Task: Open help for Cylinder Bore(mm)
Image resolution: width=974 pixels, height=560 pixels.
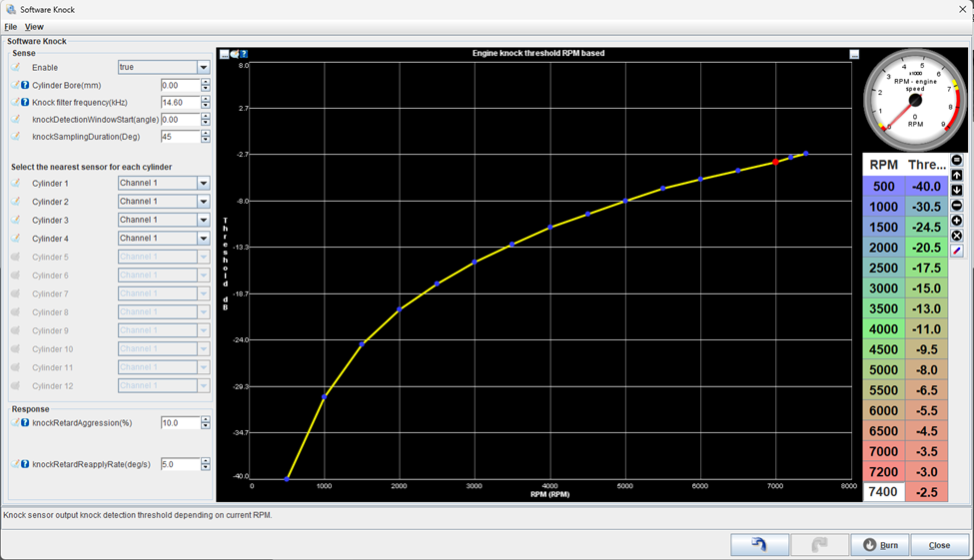Action: pos(25,86)
